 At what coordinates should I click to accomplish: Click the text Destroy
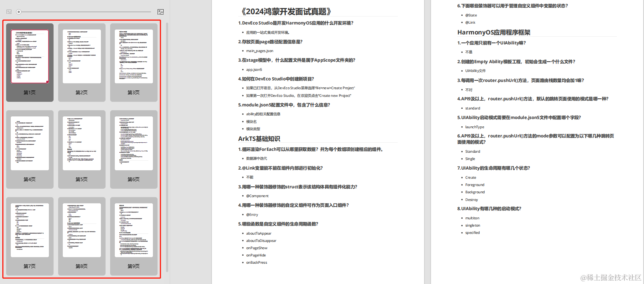coord(472,200)
